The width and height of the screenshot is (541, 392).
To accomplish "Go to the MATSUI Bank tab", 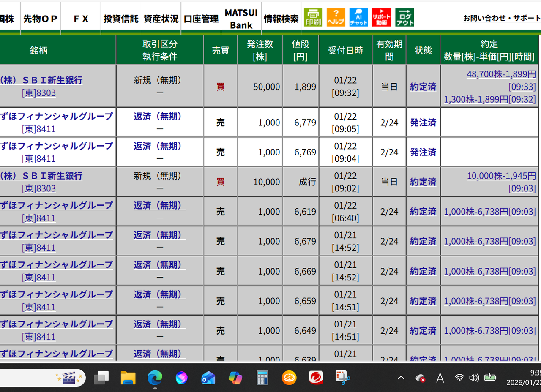I will (x=241, y=19).
